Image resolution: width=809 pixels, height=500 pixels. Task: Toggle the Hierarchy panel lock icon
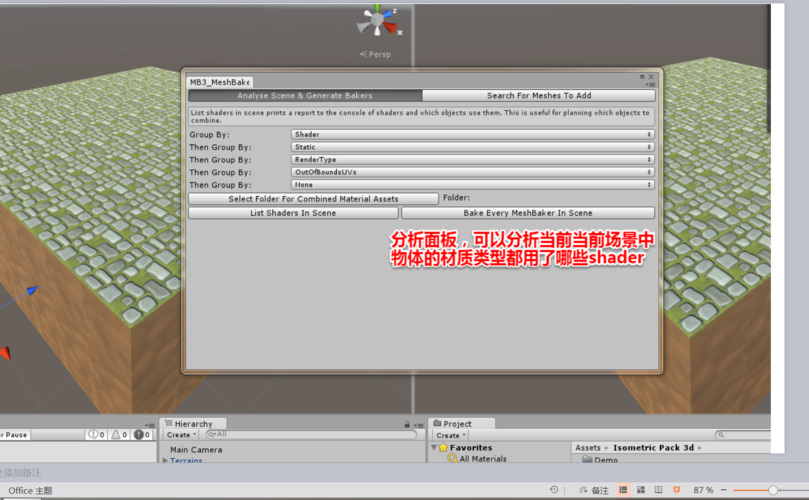(407, 425)
